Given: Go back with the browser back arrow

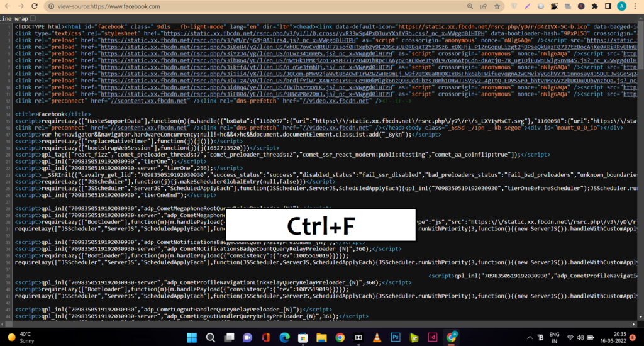Looking at the screenshot, I should [x=8, y=6].
